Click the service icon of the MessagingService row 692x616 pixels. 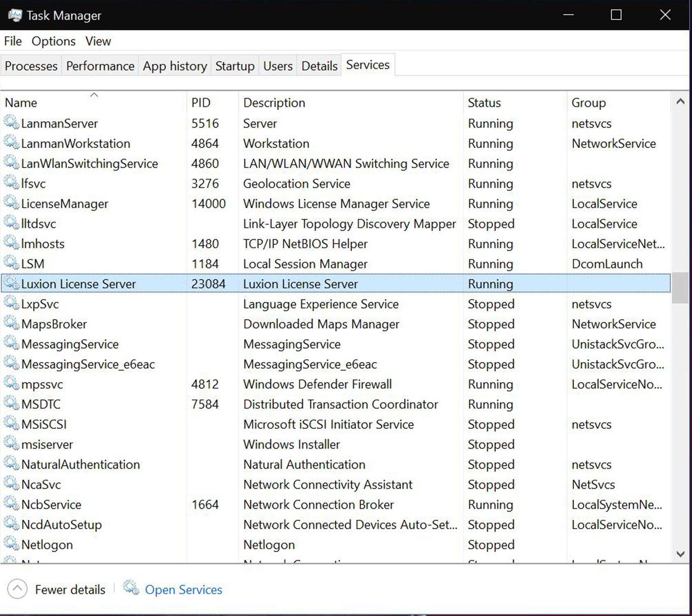pos(12,343)
